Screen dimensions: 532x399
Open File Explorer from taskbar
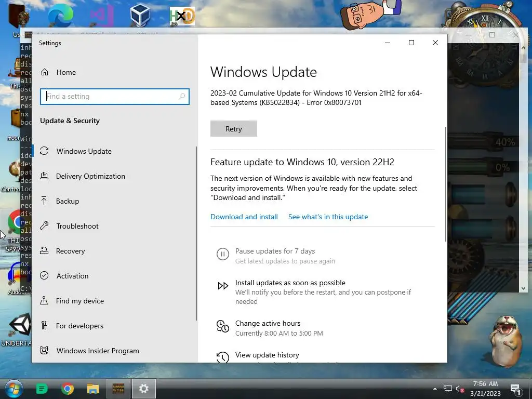(92, 389)
